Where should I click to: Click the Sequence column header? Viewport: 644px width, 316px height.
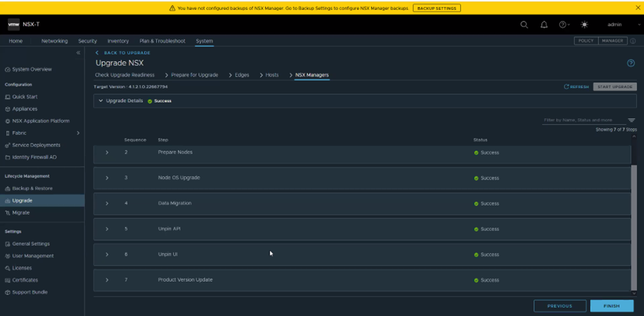[x=135, y=140]
